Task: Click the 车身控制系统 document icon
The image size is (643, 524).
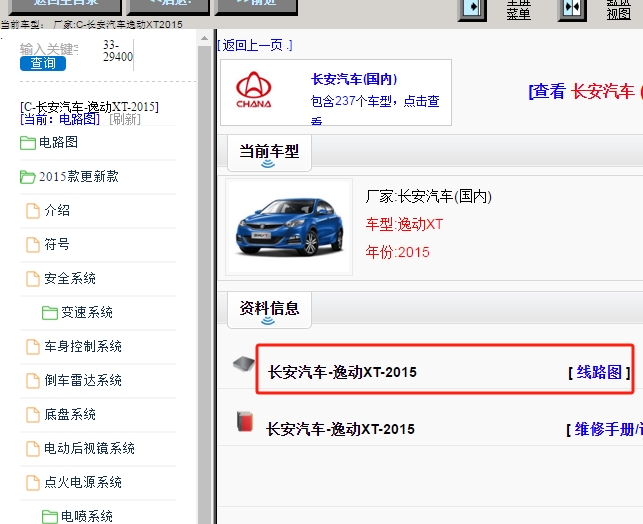Action: point(33,347)
